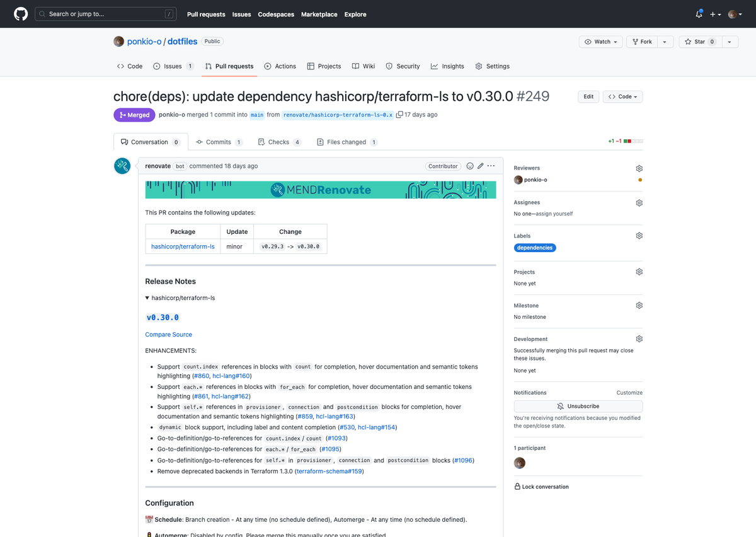The height and width of the screenshot is (537, 756).
Task: Add a reaction with the smiley icon
Action: 470,166
